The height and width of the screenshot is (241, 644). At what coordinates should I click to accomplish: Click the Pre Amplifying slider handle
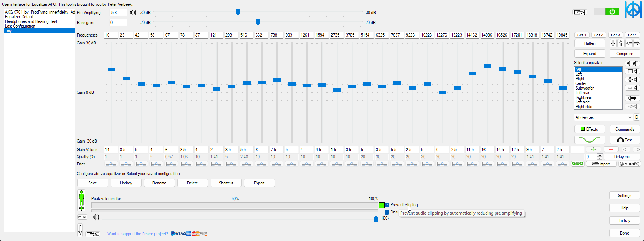(238, 12)
